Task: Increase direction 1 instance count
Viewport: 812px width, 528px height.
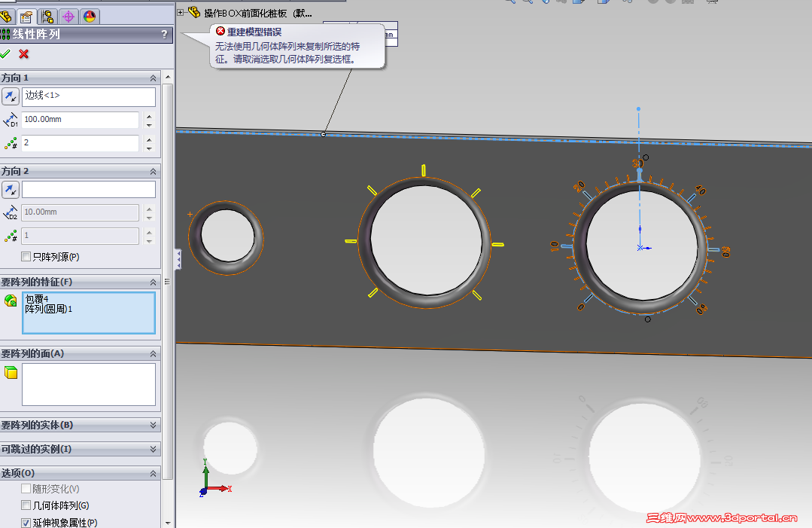Action: tap(149, 139)
